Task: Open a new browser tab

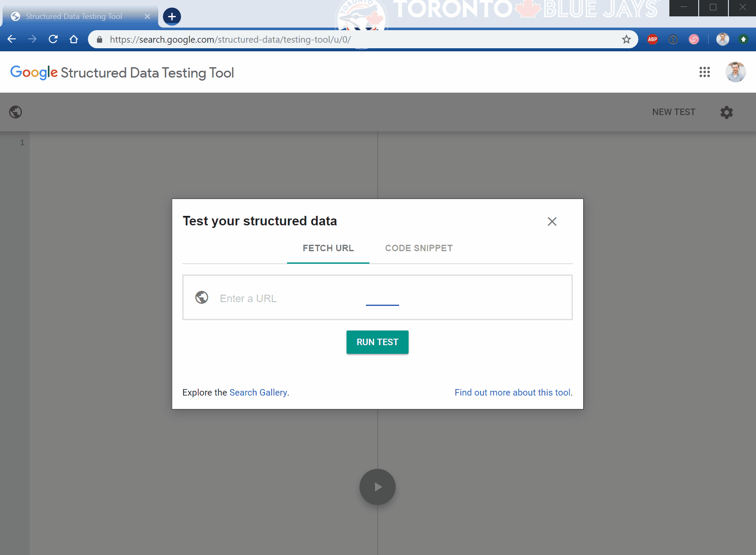Action: 172,16
